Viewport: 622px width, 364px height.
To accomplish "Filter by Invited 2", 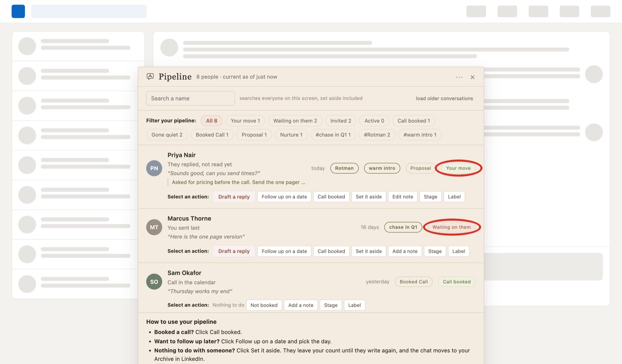I will (x=341, y=121).
